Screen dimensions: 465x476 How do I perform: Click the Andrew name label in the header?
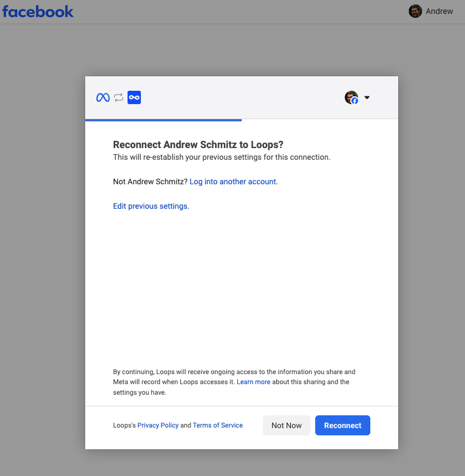[439, 11]
